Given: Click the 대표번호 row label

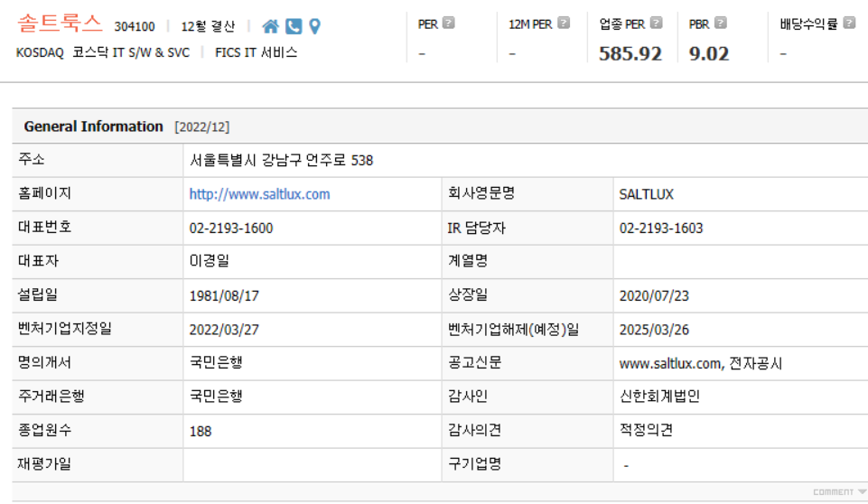Looking at the screenshot, I should [44, 227].
